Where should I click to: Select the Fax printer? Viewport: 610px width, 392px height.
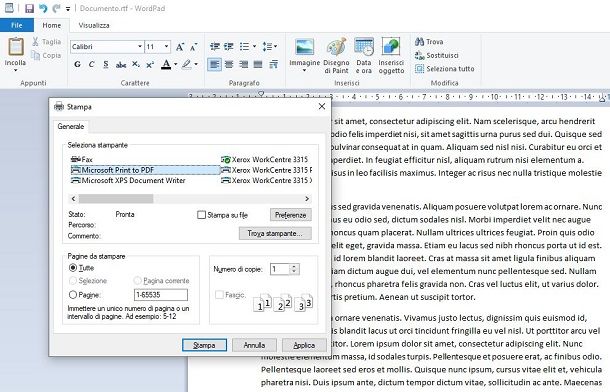[82, 159]
